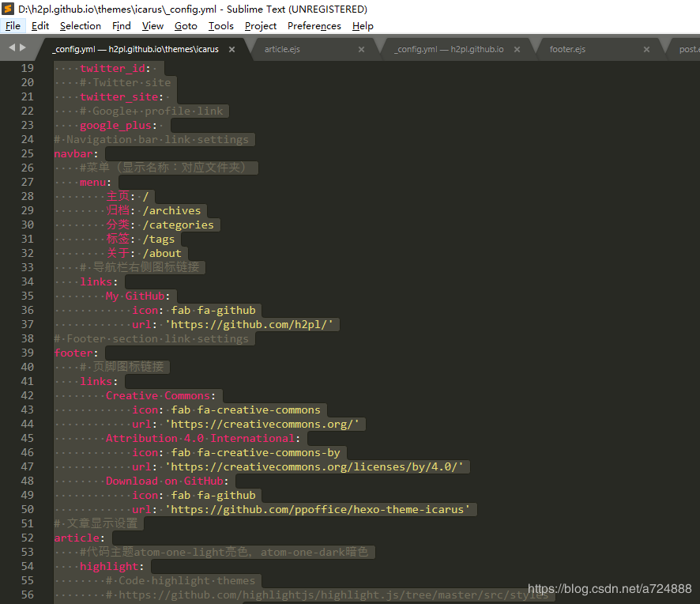Screen dimensions: 700x604
Task: Click the 'Download on GitHub:' key
Action: point(167,481)
